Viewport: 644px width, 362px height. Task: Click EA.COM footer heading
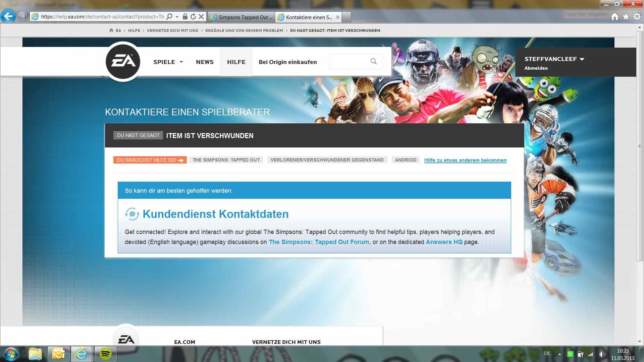click(x=184, y=342)
